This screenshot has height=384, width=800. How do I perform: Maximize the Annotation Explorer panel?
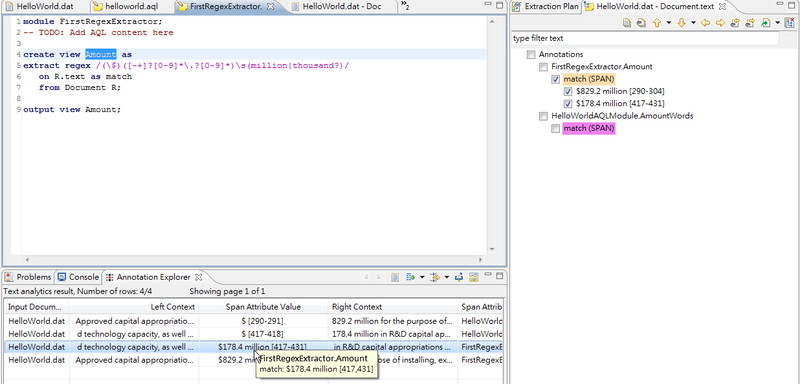[499, 276]
